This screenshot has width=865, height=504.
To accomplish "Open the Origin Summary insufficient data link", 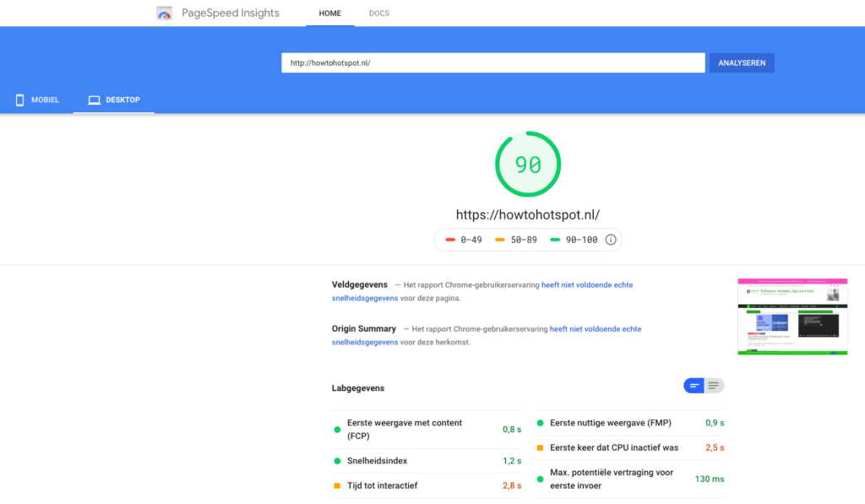I will coord(595,329).
